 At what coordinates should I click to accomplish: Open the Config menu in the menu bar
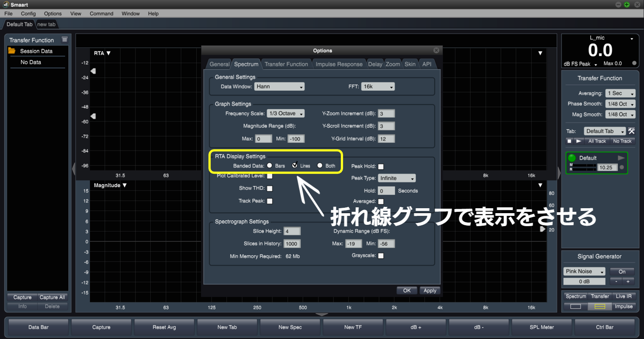pos(28,13)
